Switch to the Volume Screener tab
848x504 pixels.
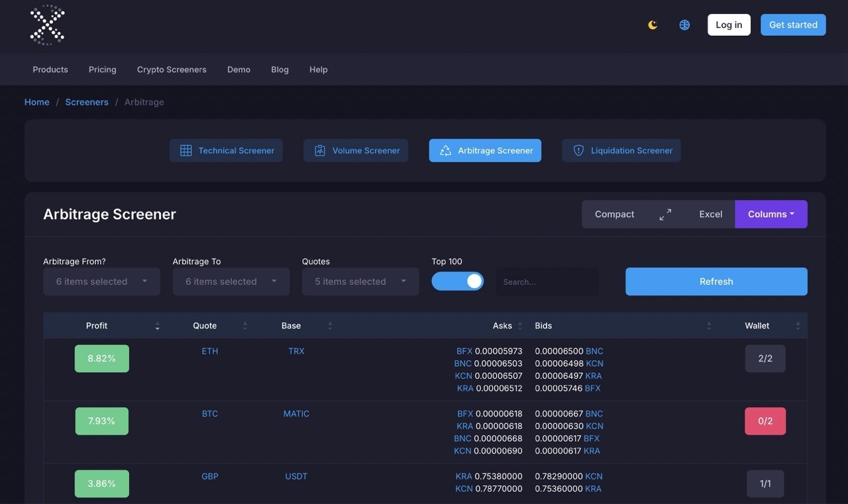(x=356, y=150)
